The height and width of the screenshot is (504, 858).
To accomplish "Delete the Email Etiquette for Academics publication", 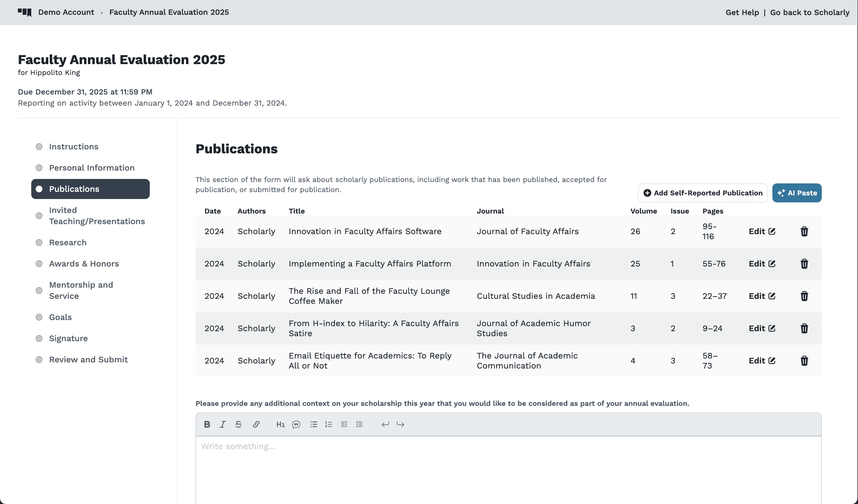I will click(804, 361).
